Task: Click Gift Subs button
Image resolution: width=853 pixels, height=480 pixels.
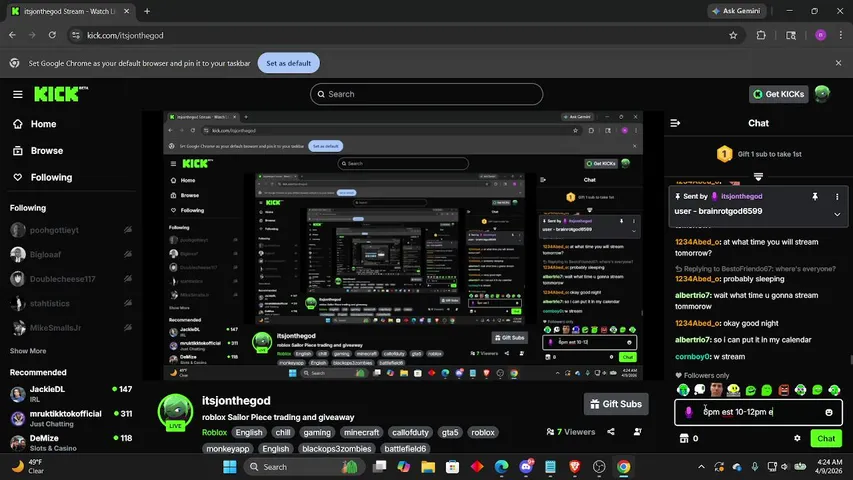Action: tap(616, 404)
